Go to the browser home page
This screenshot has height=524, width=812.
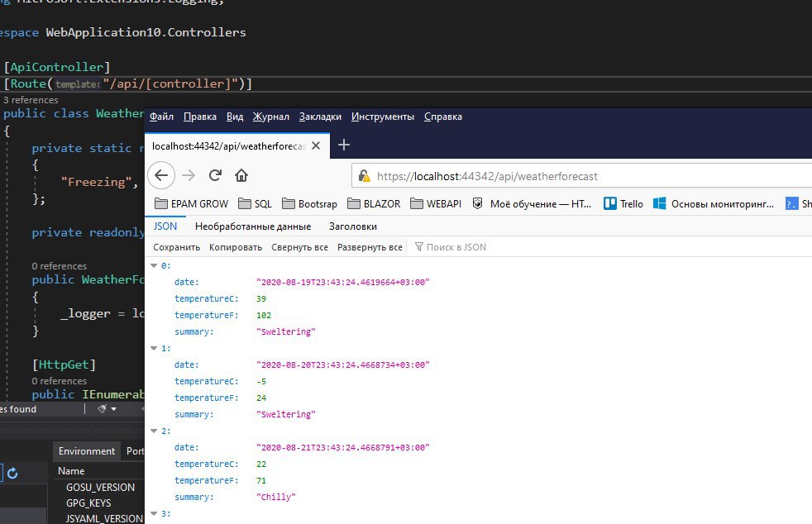pyautogui.click(x=241, y=175)
